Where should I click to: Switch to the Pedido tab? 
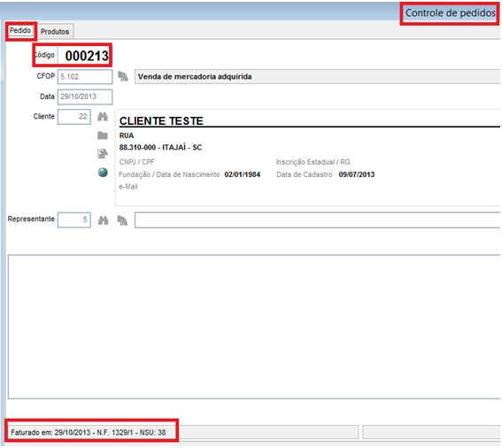pyautogui.click(x=20, y=31)
